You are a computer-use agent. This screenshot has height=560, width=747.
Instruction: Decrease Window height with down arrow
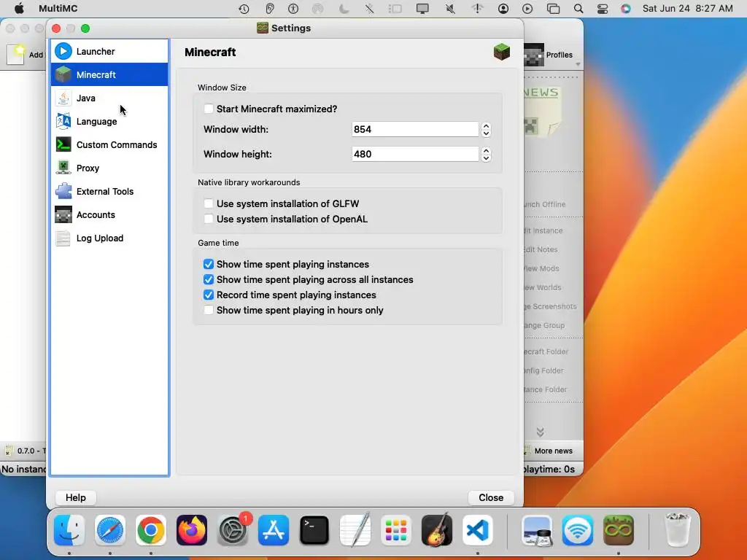pyautogui.click(x=486, y=158)
